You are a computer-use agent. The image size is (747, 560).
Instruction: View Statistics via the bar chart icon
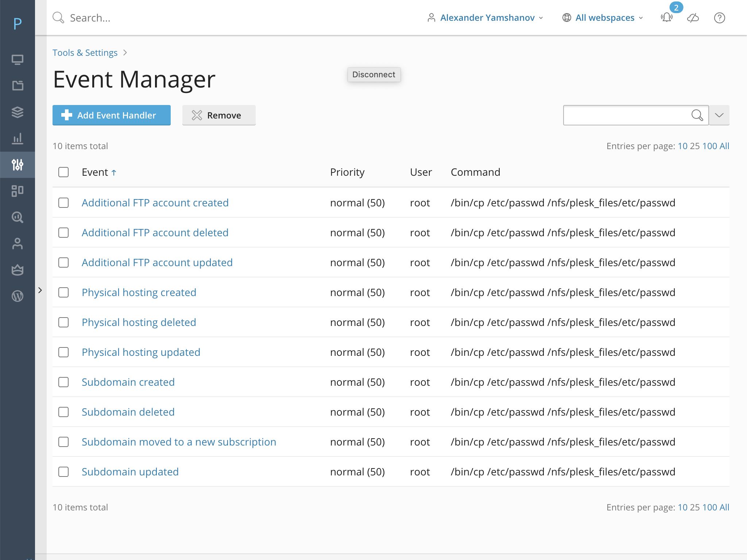(x=18, y=139)
